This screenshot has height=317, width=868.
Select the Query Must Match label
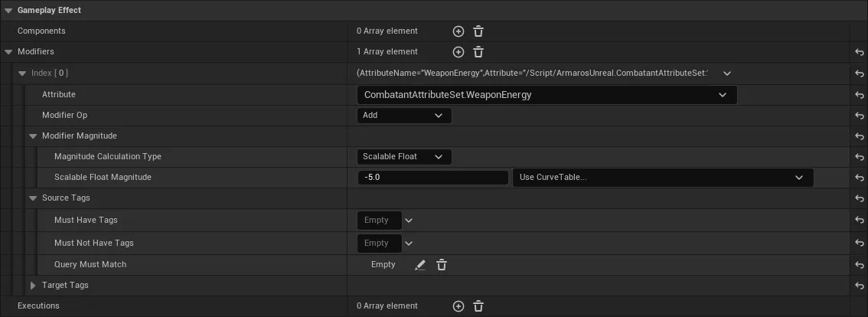(x=90, y=264)
